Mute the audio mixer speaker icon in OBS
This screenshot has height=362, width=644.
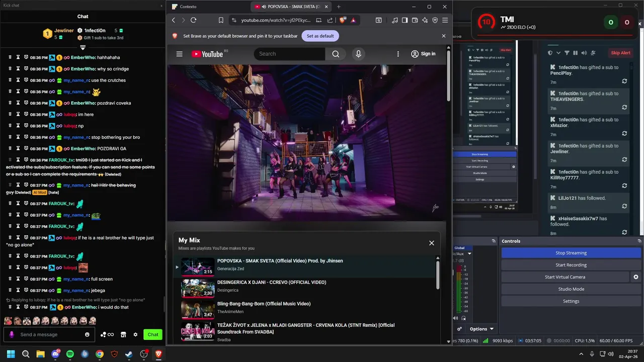(456, 318)
